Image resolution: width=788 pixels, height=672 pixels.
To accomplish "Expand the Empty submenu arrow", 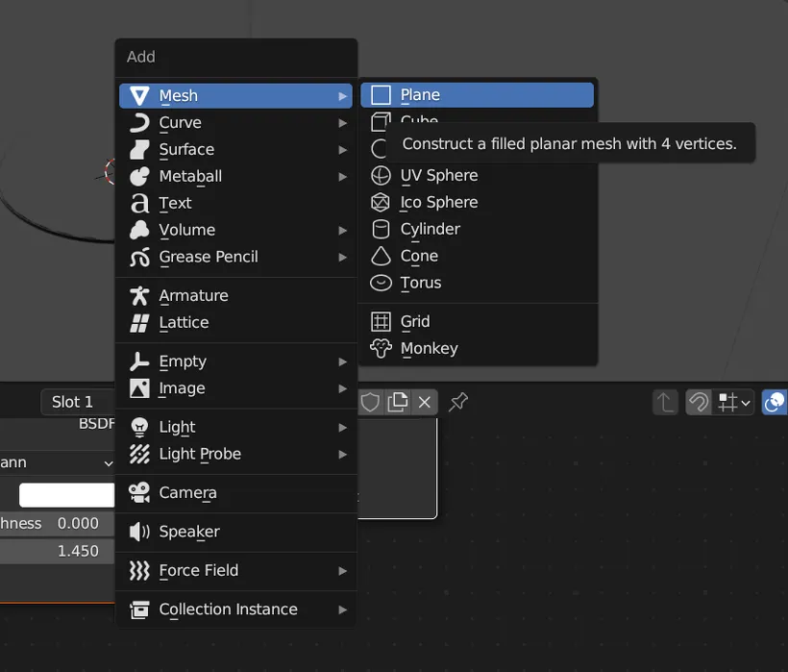I will point(343,361).
